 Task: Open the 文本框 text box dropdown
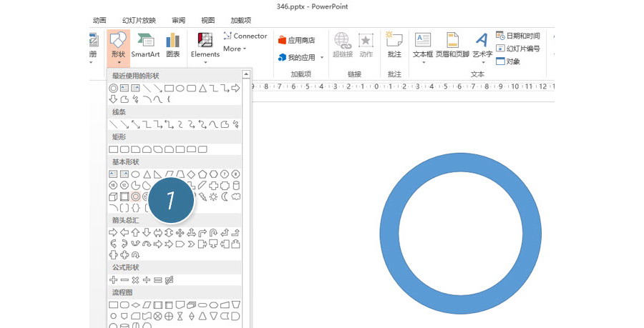tap(423, 49)
